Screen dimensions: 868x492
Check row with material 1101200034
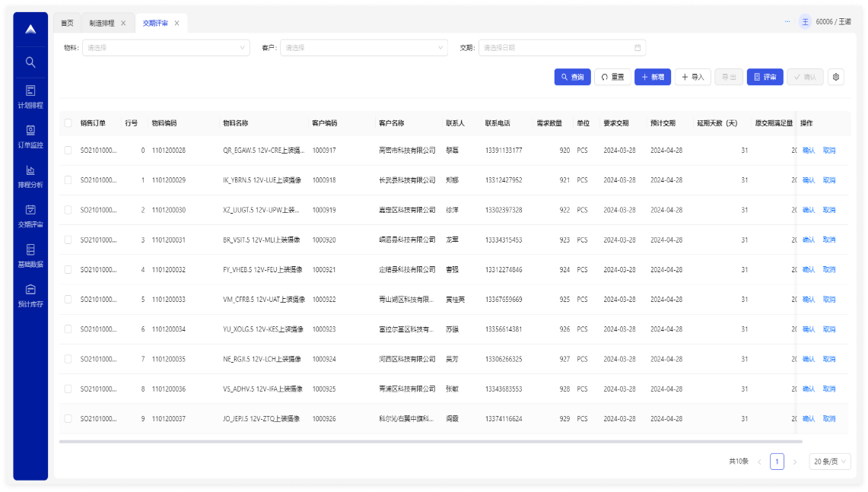click(x=68, y=329)
